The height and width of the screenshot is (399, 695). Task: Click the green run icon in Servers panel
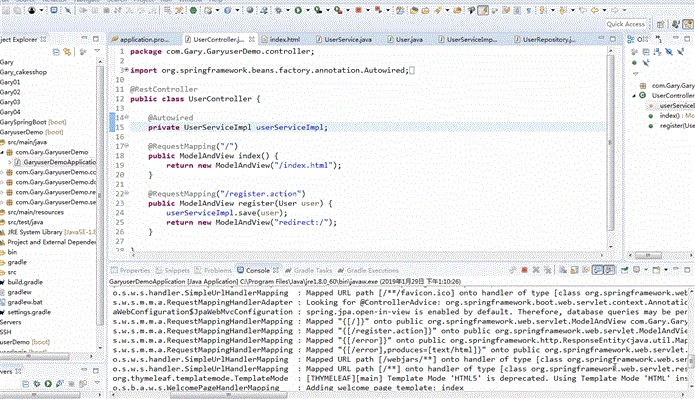point(48,383)
